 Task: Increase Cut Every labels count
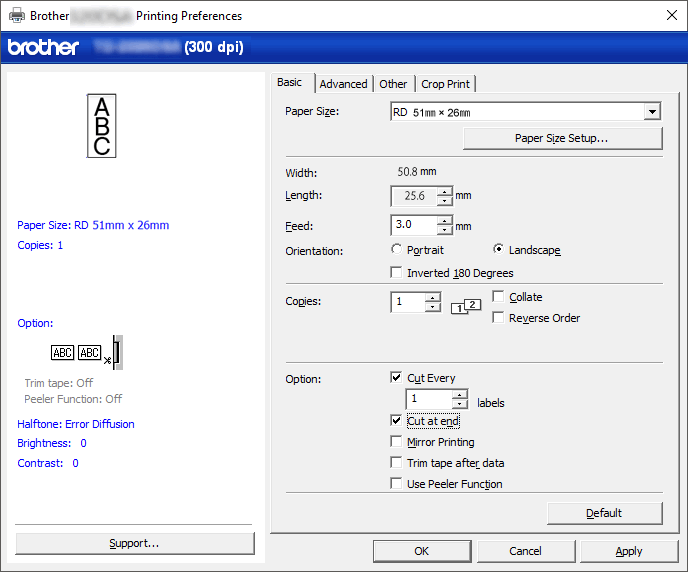(x=460, y=395)
